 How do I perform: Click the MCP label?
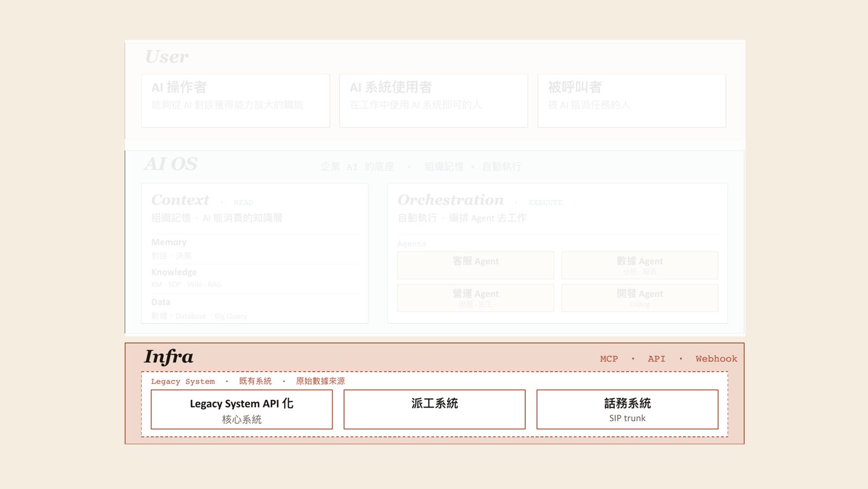pos(609,359)
